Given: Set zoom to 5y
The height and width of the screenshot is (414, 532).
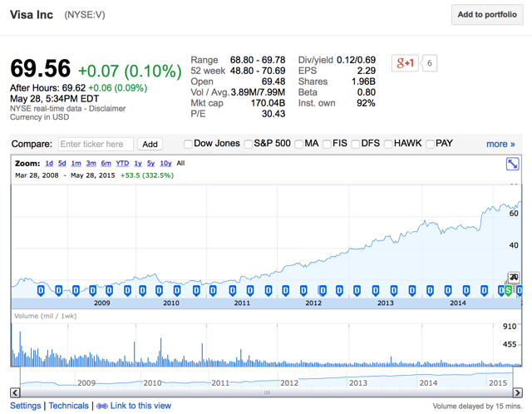Looking at the screenshot, I should (x=150, y=163).
